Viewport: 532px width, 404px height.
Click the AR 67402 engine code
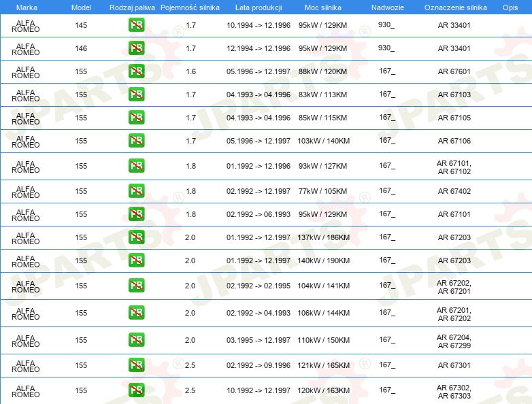pos(454,191)
